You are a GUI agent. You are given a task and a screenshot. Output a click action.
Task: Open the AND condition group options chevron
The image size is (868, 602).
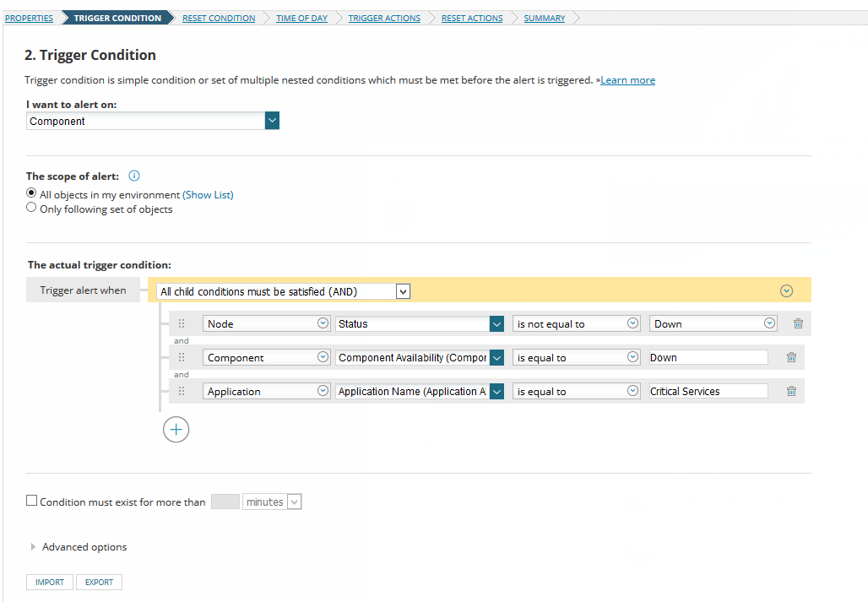click(x=786, y=291)
